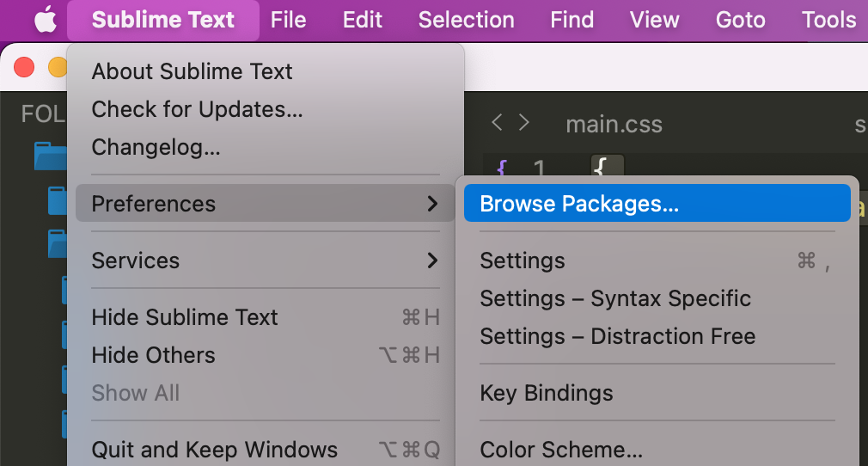
Task: Expand the Services submenu arrow
Action: [432, 261]
